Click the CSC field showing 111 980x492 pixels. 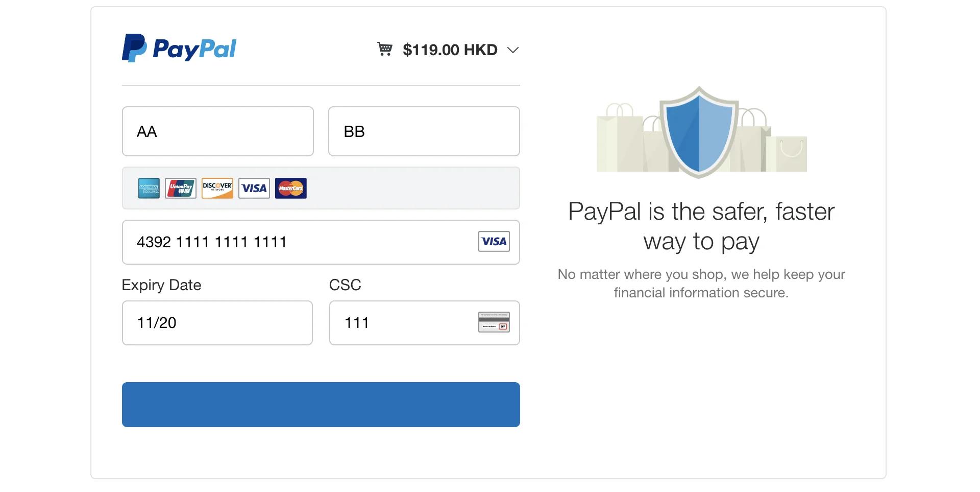(425, 323)
